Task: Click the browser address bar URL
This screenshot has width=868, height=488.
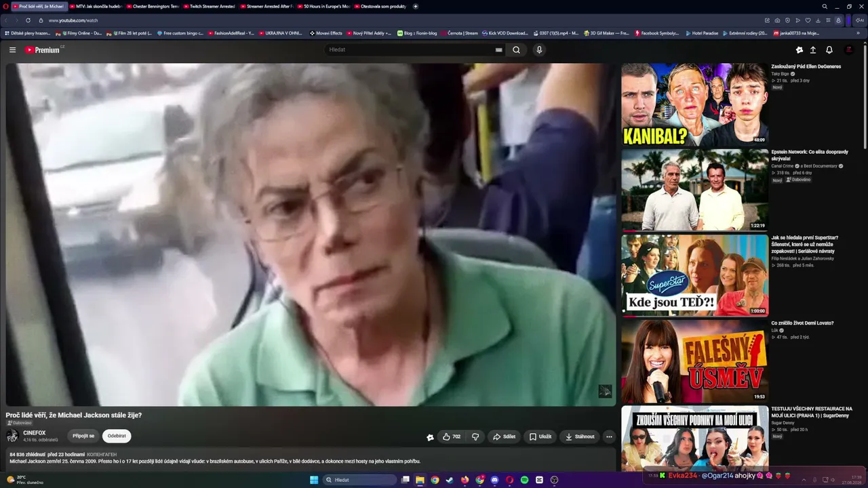Action: click(73, 20)
